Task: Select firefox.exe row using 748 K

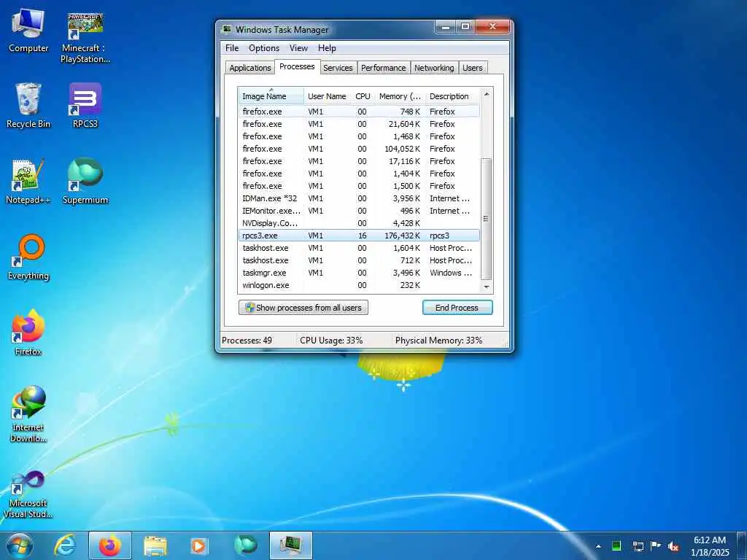Action: tap(359, 112)
